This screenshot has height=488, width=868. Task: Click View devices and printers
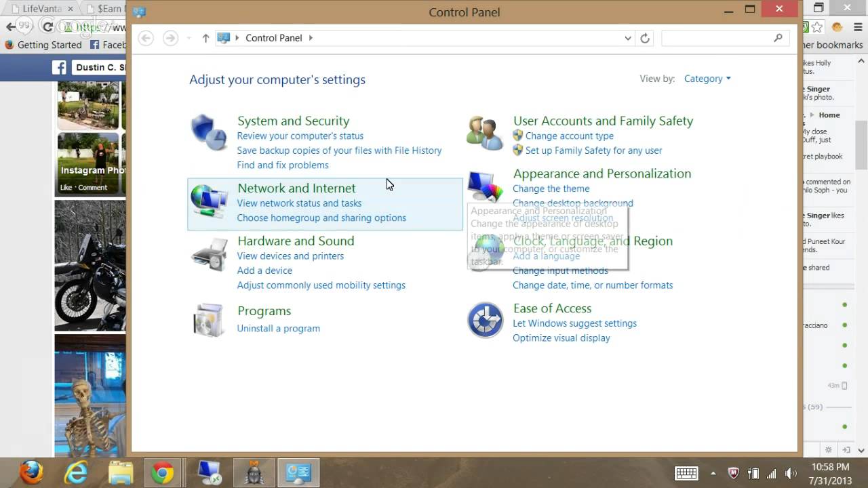[x=290, y=256]
